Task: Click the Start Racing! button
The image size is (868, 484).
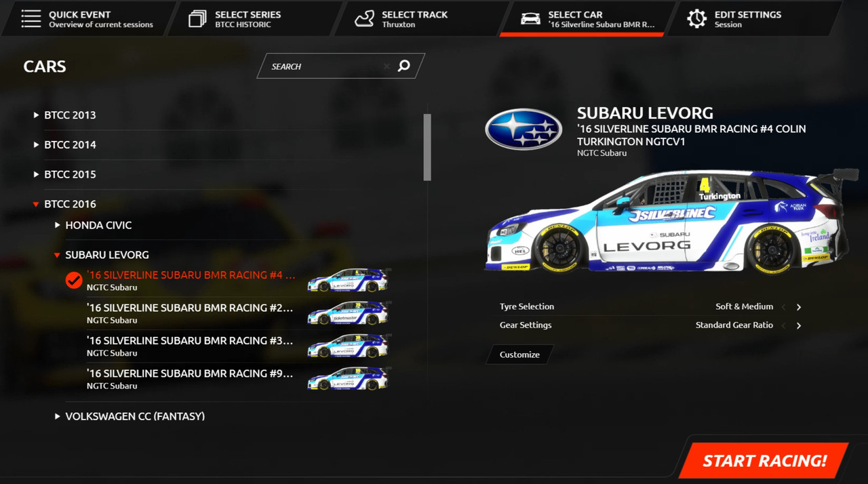Action: click(764, 461)
